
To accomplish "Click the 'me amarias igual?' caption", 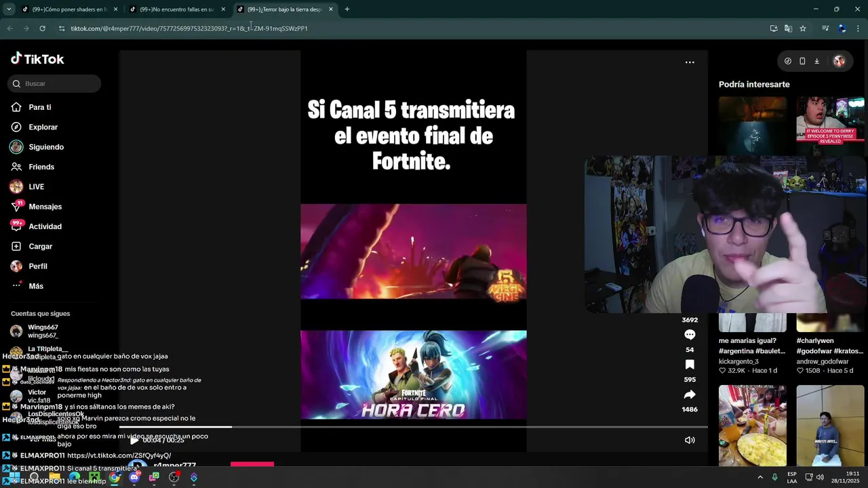I will 752,346.
